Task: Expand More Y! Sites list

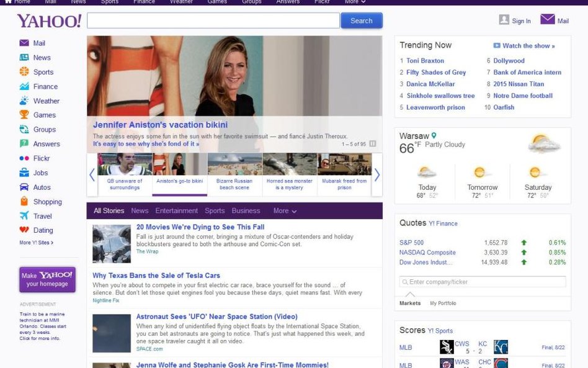Action: pos(37,243)
